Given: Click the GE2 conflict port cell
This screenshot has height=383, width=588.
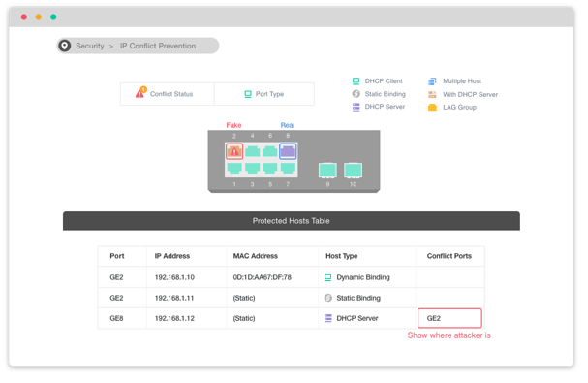Looking at the screenshot, I should [449, 318].
